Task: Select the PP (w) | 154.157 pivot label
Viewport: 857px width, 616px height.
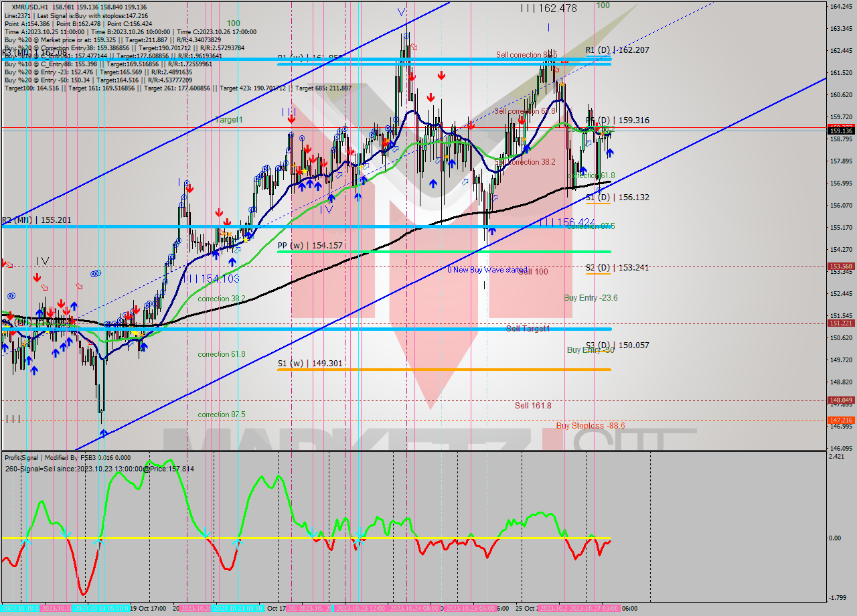Action: pyautogui.click(x=310, y=246)
